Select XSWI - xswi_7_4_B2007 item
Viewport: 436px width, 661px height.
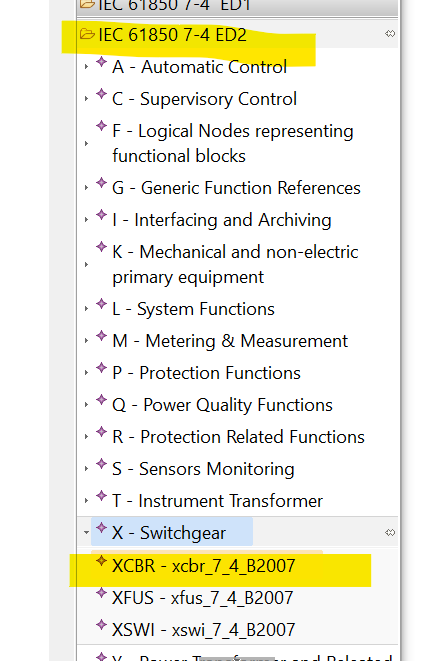tap(204, 630)
